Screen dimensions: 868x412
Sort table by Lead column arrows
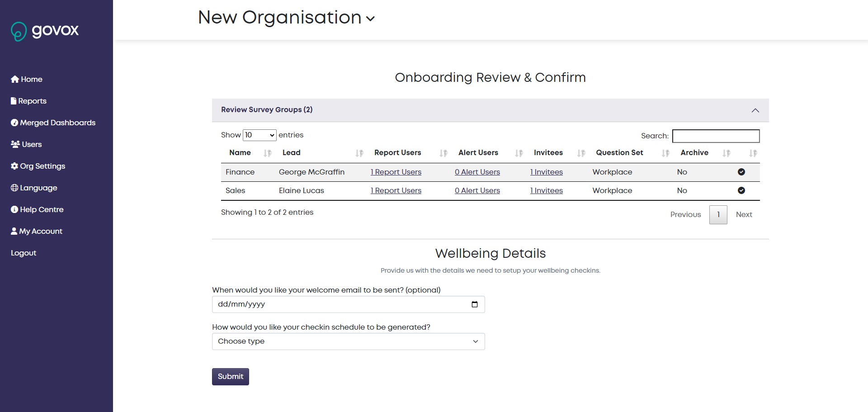click(359, 153)
